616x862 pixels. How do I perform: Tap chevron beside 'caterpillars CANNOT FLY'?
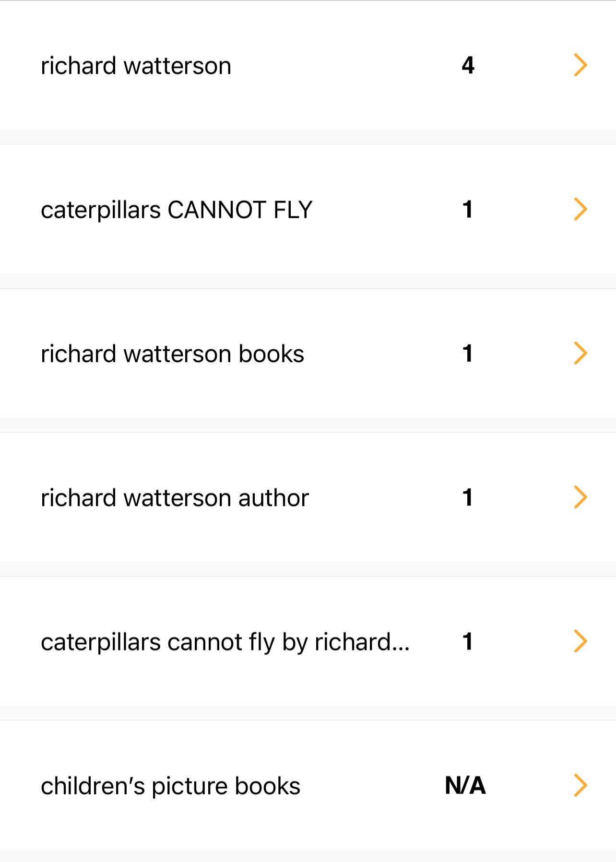[x=580, y=209]
